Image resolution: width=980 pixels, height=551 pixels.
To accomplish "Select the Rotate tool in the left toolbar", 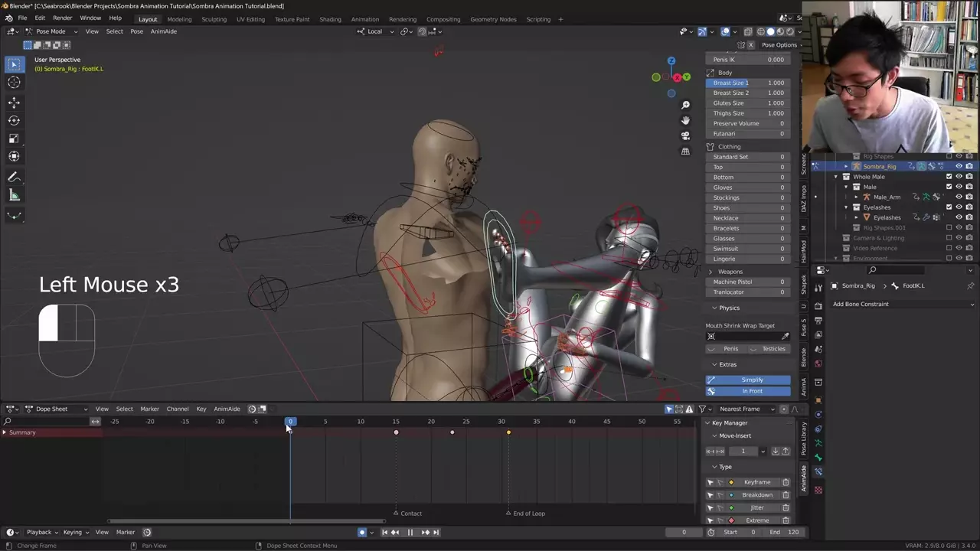I will (x=14, y=120).
